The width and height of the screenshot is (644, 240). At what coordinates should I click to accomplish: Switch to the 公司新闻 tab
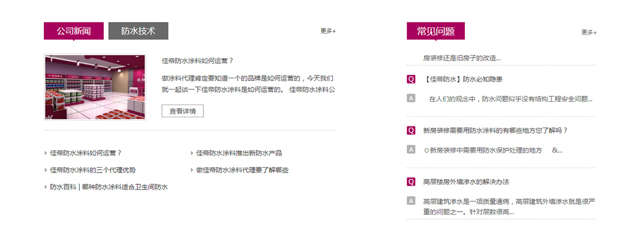[x=74, y=31]
